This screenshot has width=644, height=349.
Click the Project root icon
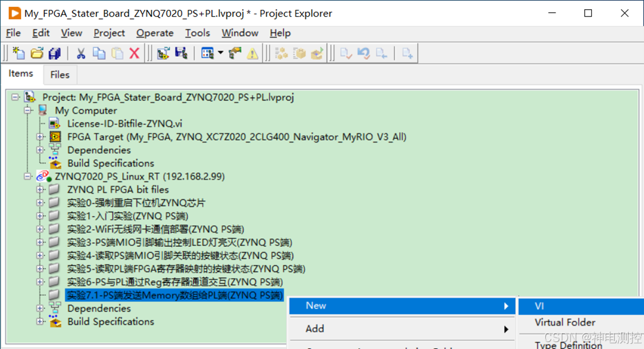[x=30, y=97]
